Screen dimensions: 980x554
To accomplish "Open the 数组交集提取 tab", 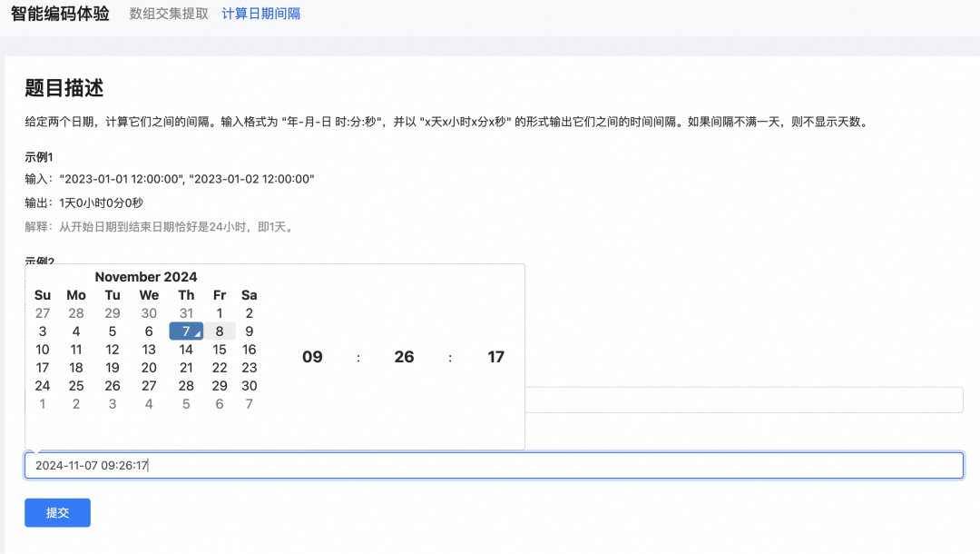I will point(169,14).
